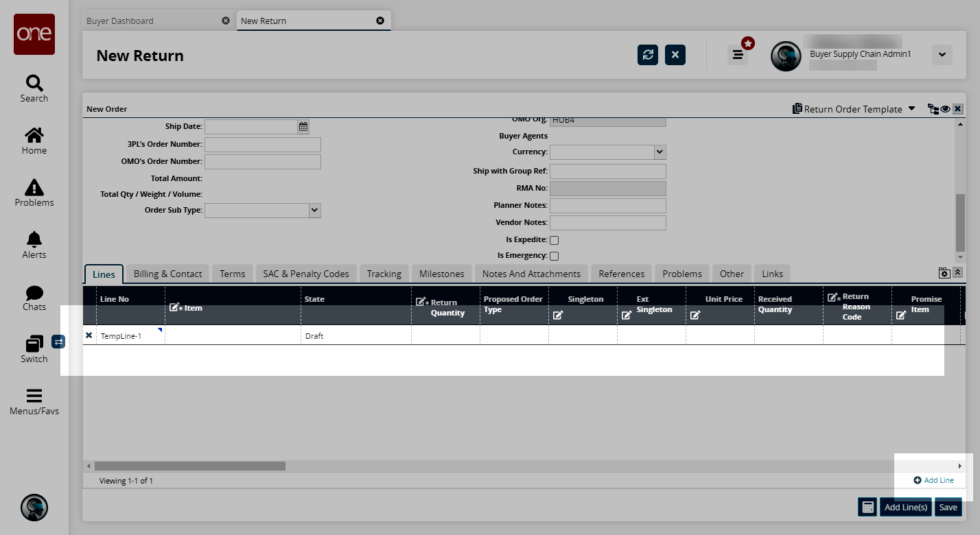This screenshot has height=535, width=980.
Task: Toggle the eye visibility icon in order header
Action: pyautogui.click(x=945, y=109)
